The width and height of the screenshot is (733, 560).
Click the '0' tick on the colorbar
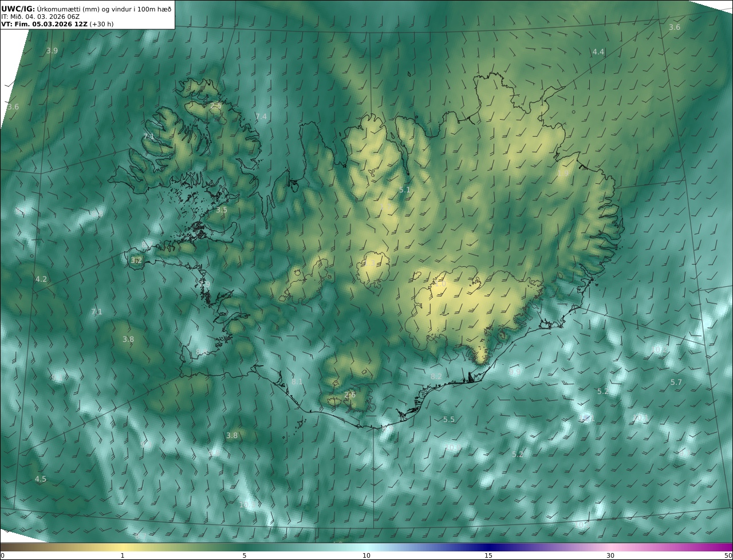(2, 555)
